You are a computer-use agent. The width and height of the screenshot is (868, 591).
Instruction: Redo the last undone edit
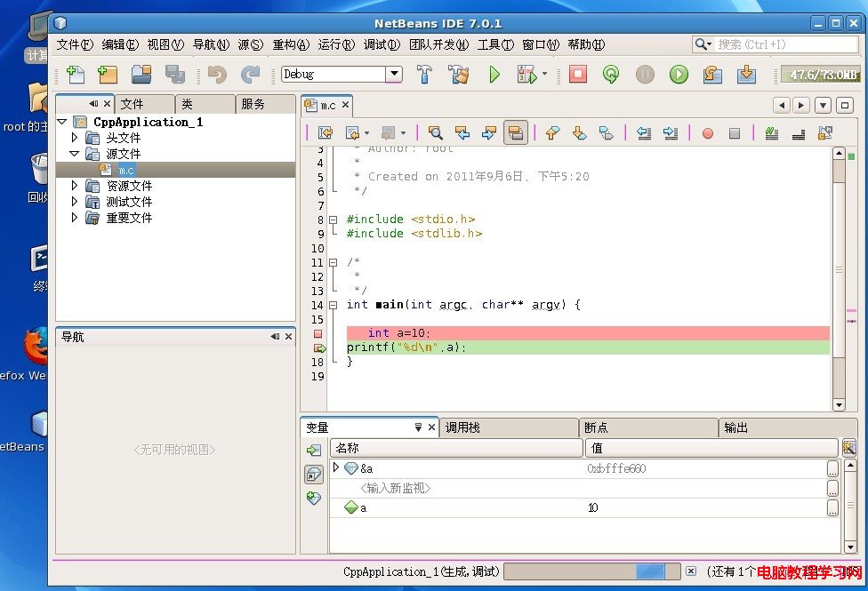[x=250, y=74]
